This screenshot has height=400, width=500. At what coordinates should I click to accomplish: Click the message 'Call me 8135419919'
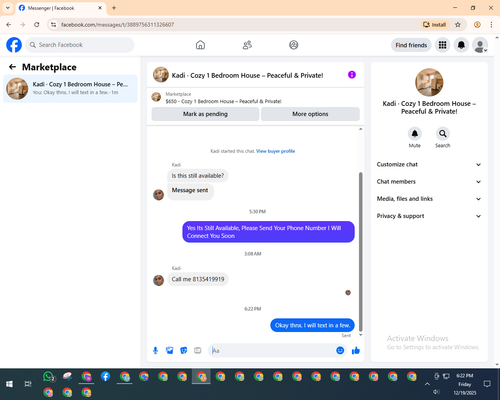pos(198,279)
